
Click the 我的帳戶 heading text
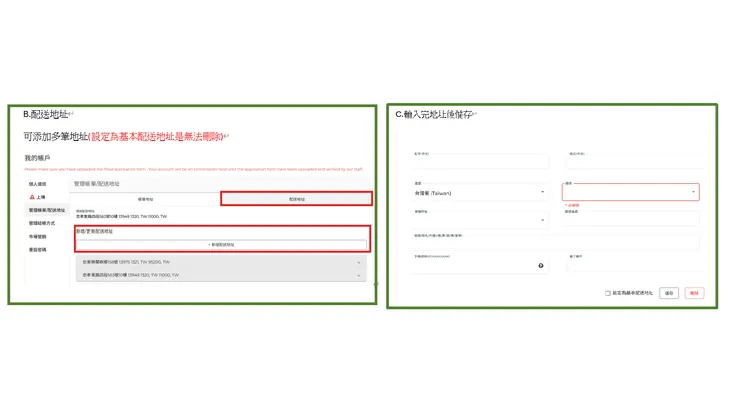tap(37, 158)
